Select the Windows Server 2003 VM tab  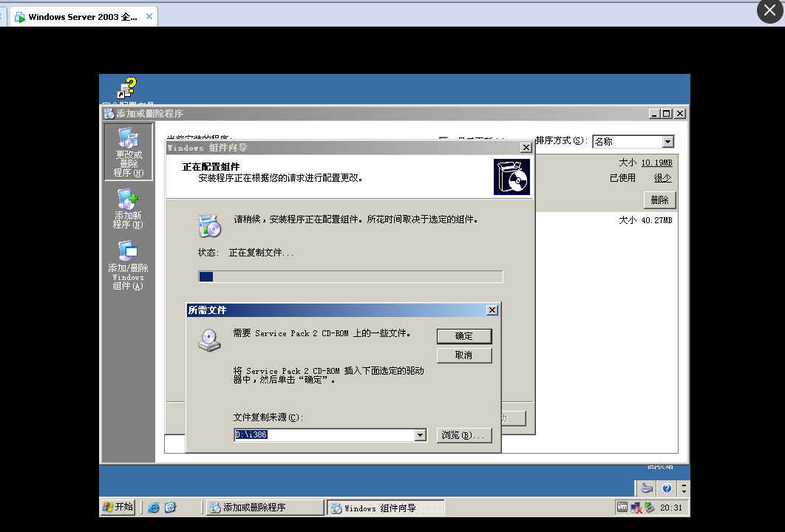click(82, 16)
